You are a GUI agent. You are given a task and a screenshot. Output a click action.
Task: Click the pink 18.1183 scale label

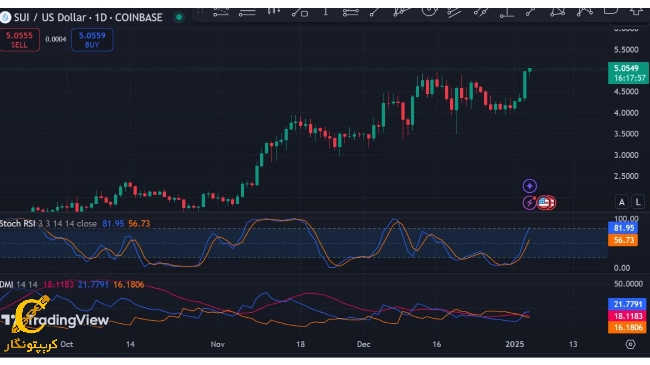point(627,316)
